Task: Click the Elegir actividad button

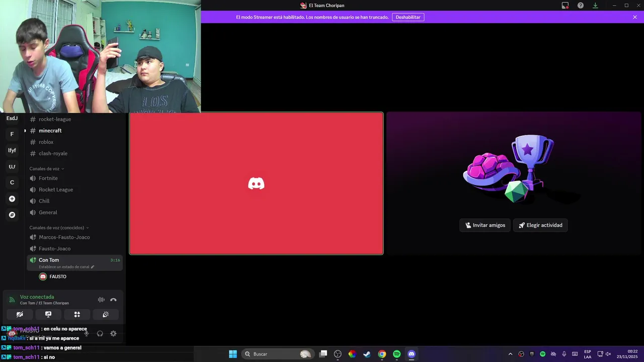Action: (x=541, y=225)
